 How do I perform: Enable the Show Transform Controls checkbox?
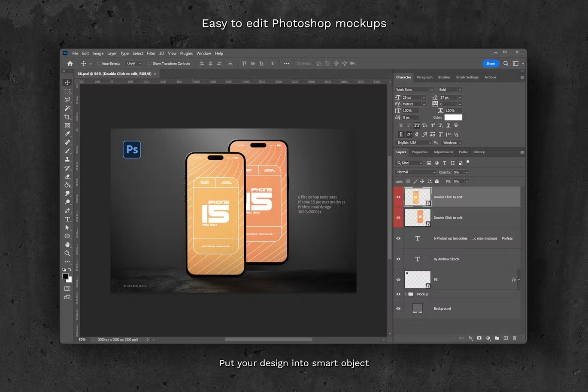click(x=149, y=63)
